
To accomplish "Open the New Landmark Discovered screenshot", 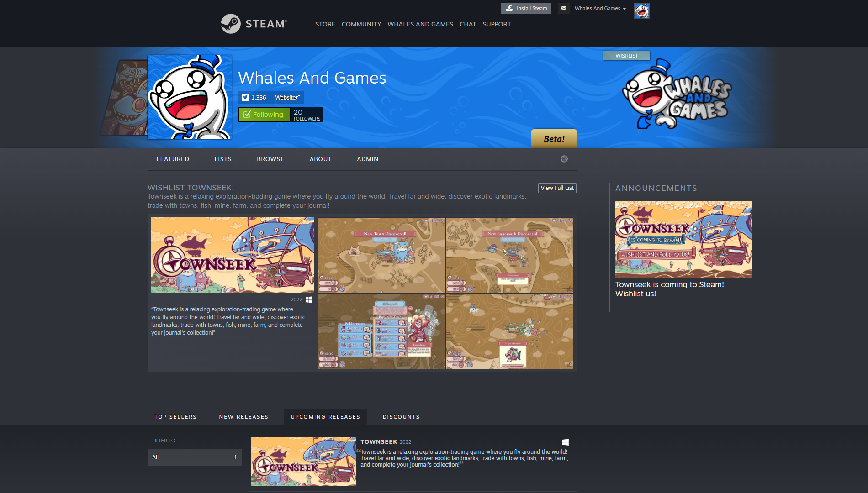I will pos(509,255).
